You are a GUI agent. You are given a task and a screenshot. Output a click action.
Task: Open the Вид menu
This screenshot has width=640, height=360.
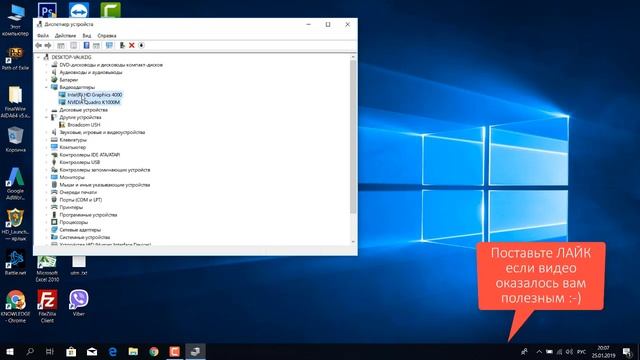click(x=87, y=36)
